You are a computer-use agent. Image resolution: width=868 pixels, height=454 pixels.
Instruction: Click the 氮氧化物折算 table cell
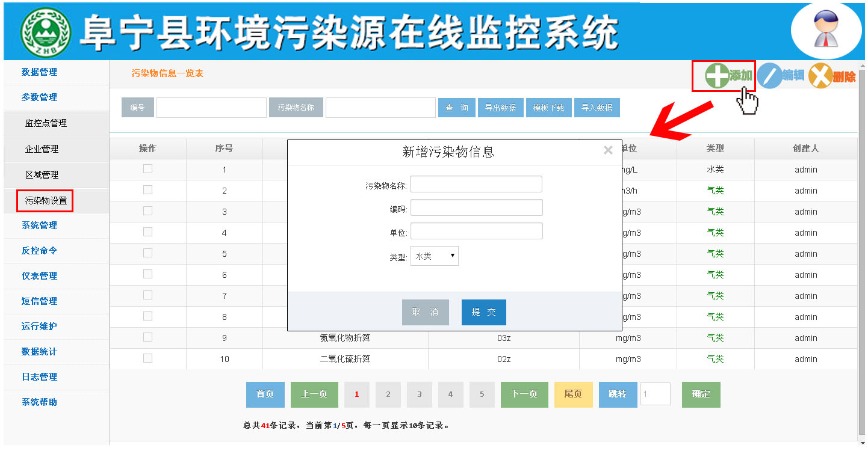346,338
